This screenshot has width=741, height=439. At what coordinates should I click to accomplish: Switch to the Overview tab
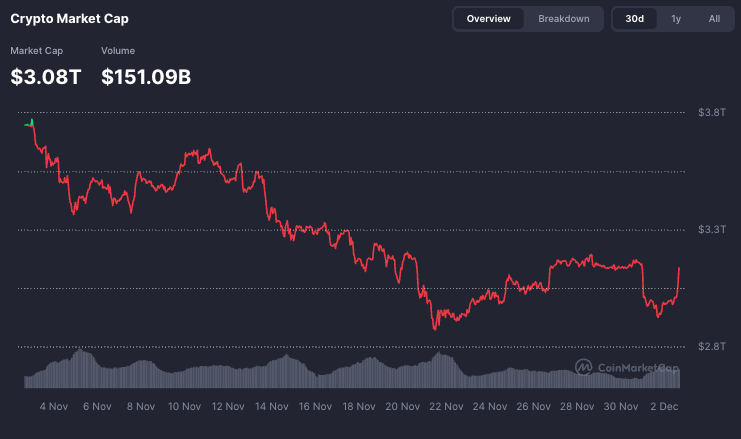point(488,19)
